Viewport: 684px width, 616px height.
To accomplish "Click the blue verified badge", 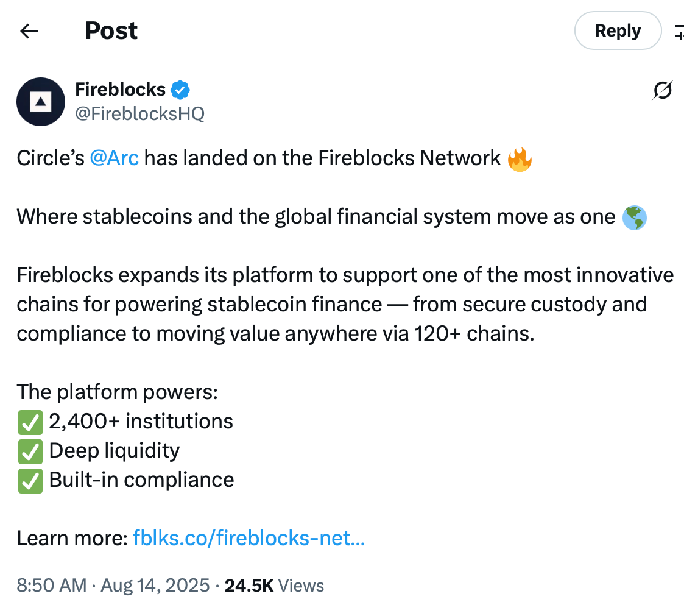I will point(180,90).
